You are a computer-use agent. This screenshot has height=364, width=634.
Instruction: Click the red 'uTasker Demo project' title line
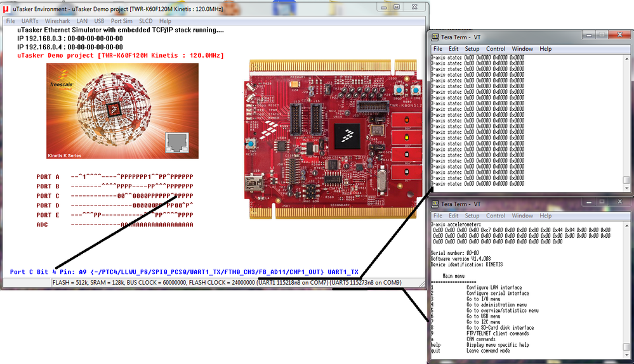point(121,55)
